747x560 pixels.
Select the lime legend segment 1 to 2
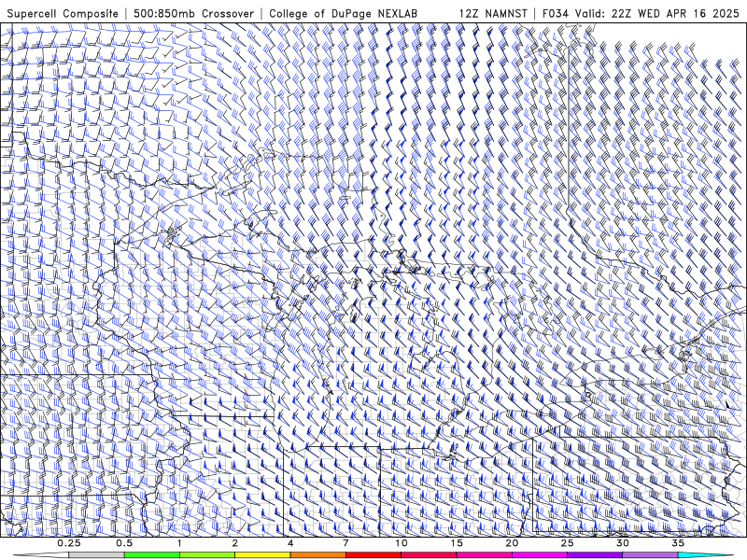pyautogui.click(x=207, y=555)
